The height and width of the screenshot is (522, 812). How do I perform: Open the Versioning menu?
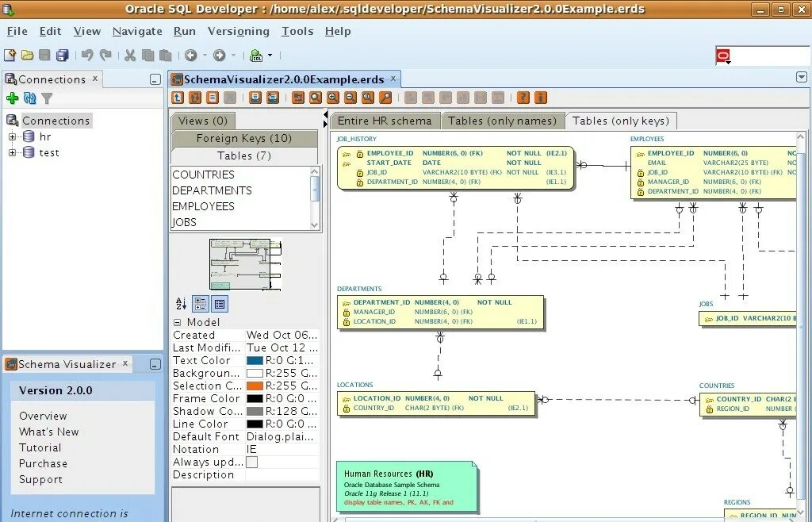pos(238,31)
